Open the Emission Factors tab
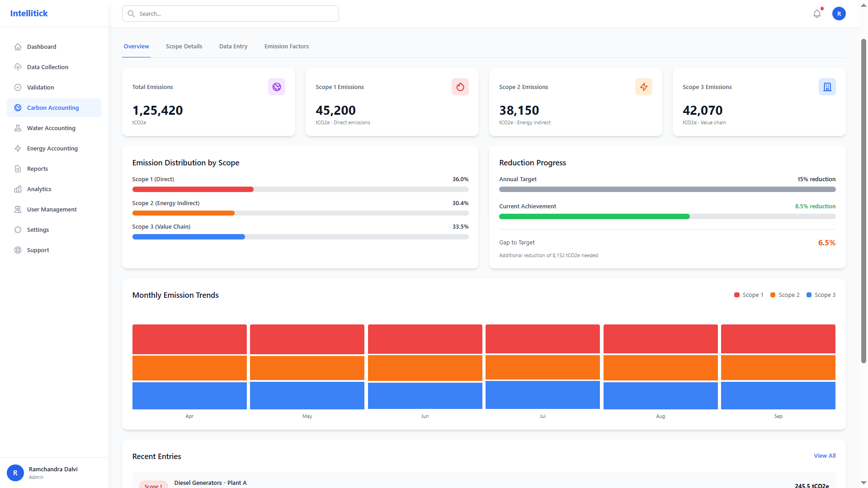Screen dimensions: 868x488 [286, 46]
